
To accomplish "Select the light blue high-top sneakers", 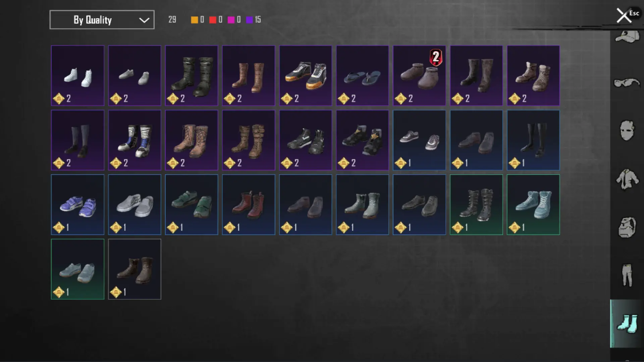I will pyautogui.click(x=533, y=204).
